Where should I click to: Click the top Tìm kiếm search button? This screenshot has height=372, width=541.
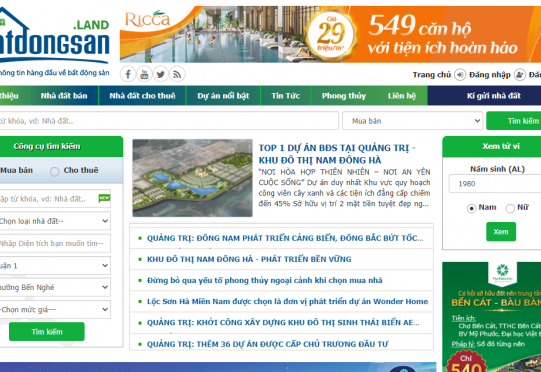tap(514, 121)
